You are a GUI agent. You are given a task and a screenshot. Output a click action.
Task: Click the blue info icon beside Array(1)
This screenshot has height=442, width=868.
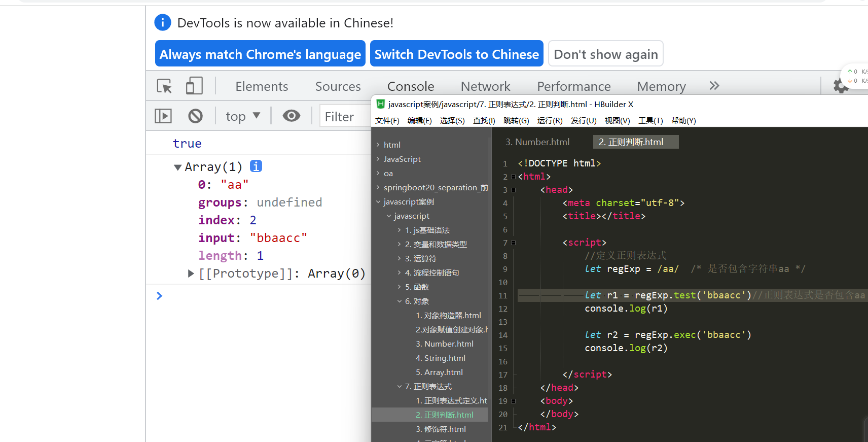pos(256,166)
